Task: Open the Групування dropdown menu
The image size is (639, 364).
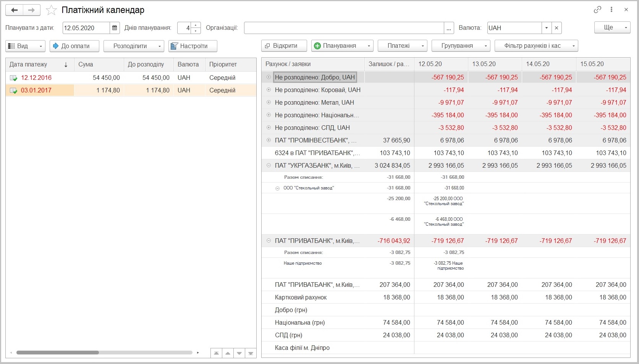Action: coord(461,46)
